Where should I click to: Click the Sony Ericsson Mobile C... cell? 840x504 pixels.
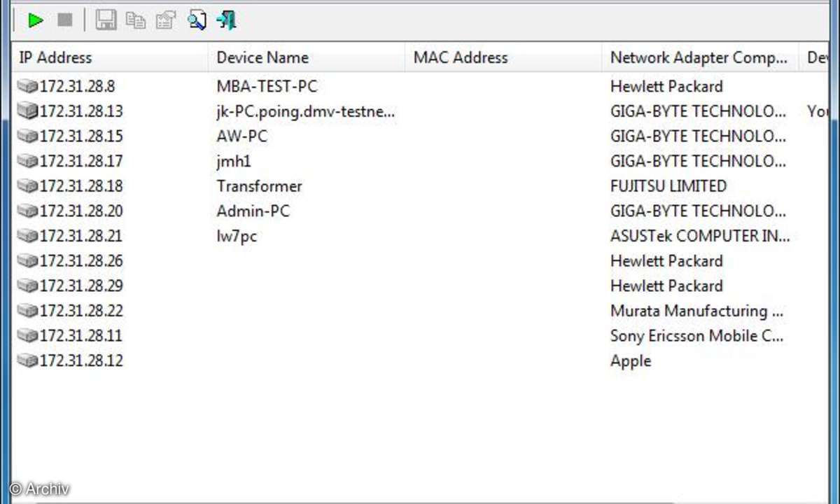[x=696, y=335]
